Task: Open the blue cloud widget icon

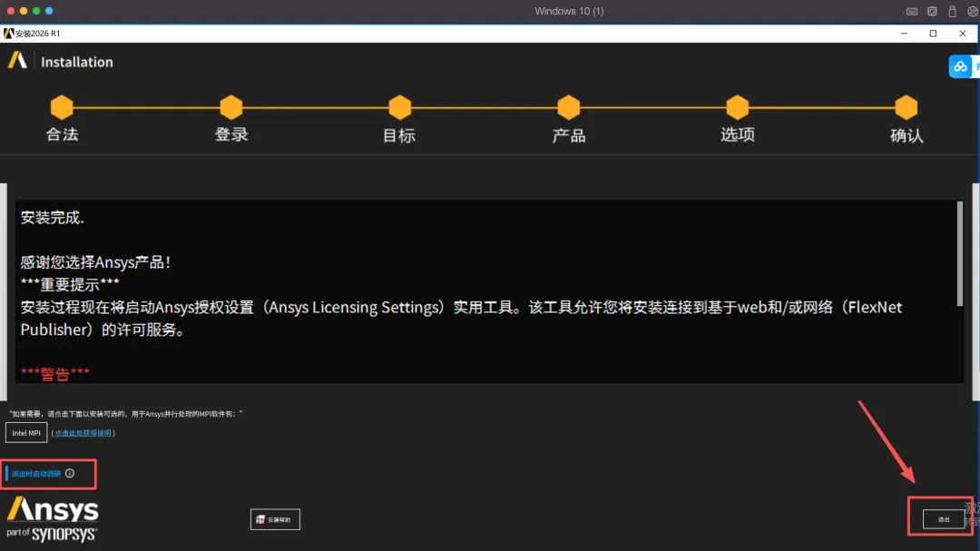Action: 960,66
